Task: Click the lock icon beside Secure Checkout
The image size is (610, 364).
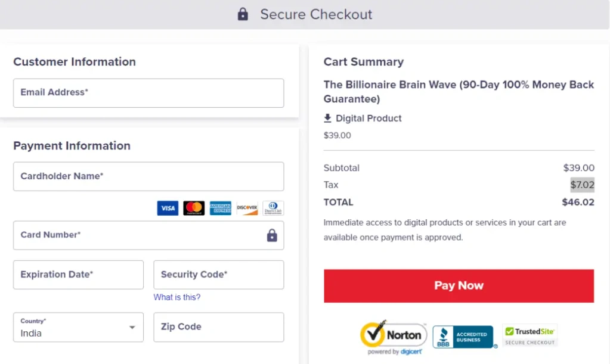Action: point(243,14)
